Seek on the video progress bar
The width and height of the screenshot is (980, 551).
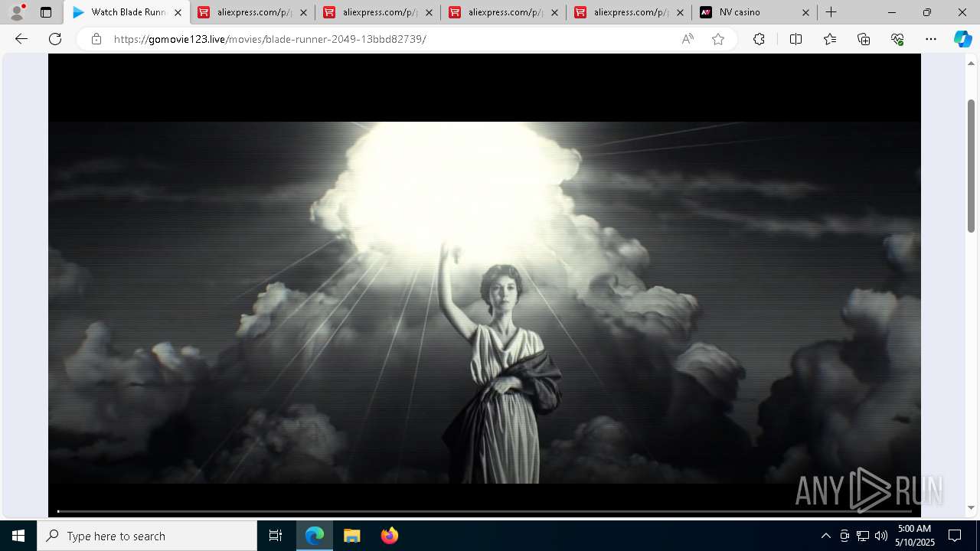(484, 510)
